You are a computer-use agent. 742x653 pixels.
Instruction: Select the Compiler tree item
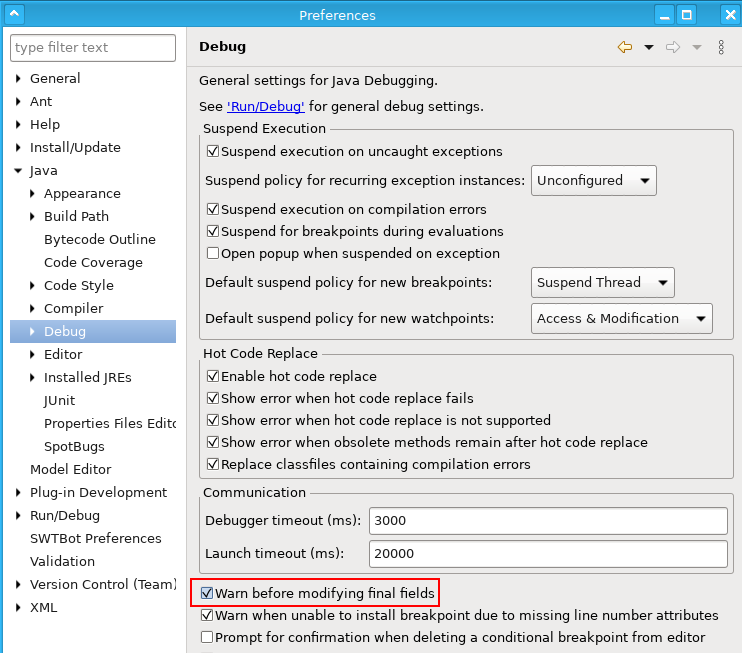[x=73, y=309]
